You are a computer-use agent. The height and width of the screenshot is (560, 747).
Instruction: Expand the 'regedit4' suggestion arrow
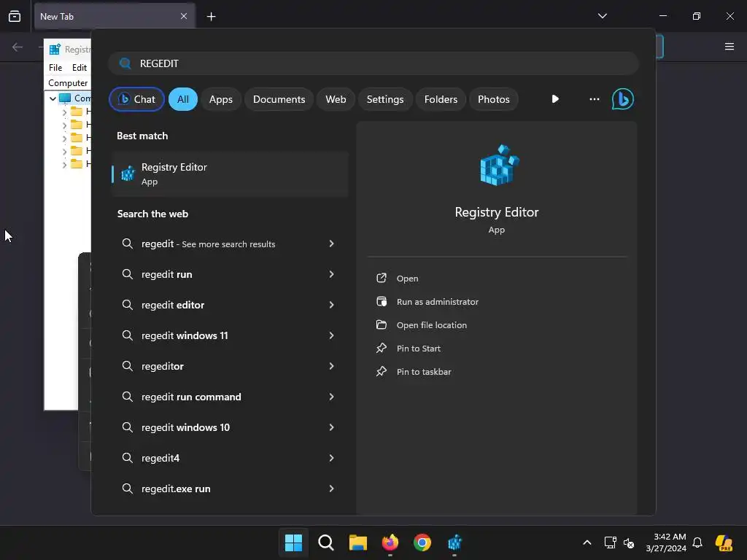coord(332,458)
